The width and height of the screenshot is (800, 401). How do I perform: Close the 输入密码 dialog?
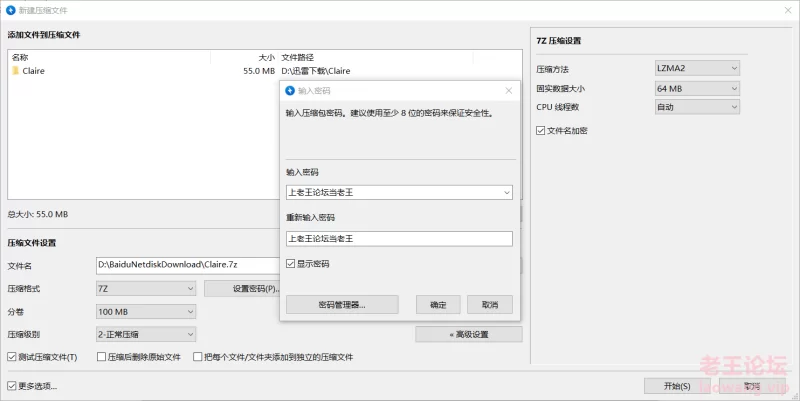(x=509, y=90)
